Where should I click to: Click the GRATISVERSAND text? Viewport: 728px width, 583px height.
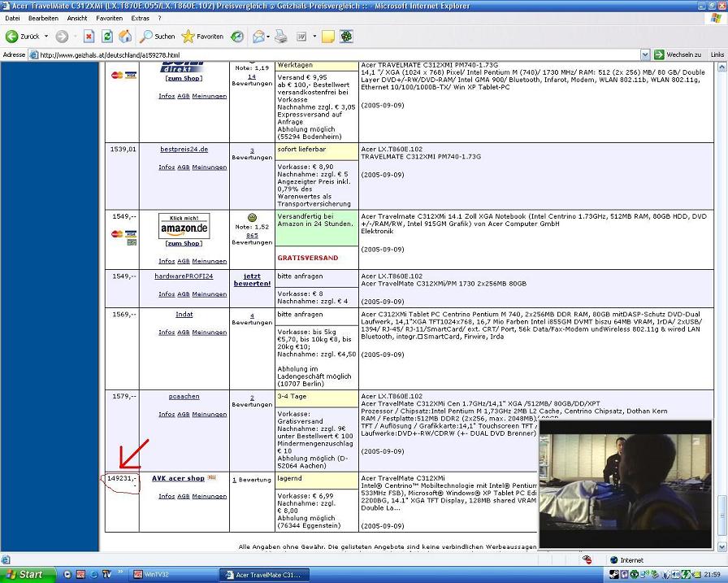point(308,258)
